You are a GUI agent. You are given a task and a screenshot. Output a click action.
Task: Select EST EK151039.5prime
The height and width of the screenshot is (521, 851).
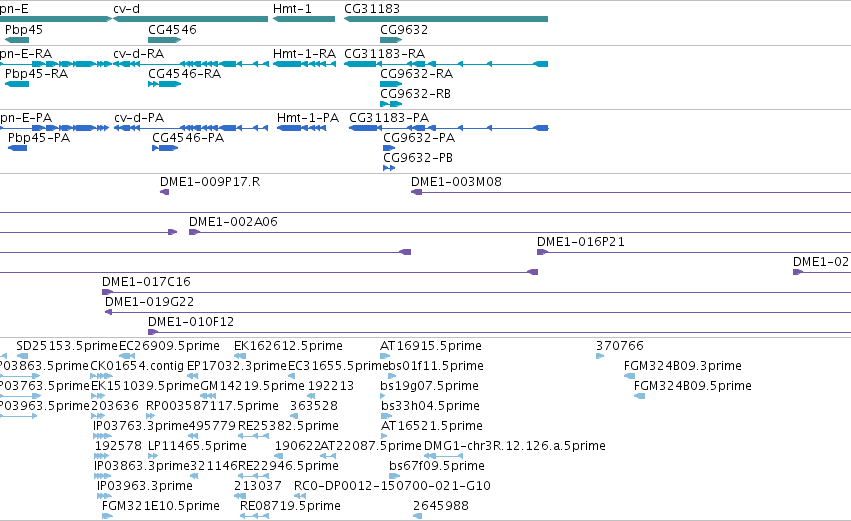point(98,396)
